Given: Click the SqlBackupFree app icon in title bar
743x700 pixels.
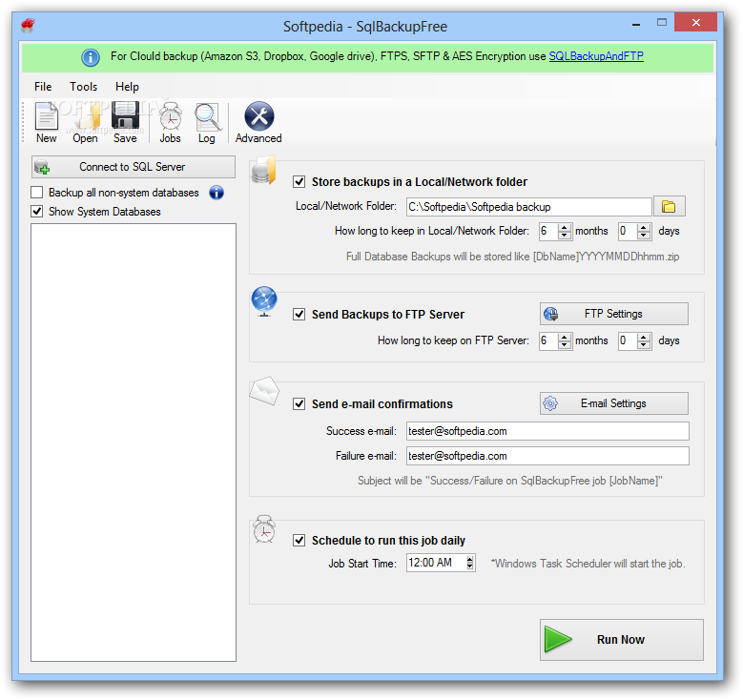Looking at the screenshot, I should click(28, 25).
